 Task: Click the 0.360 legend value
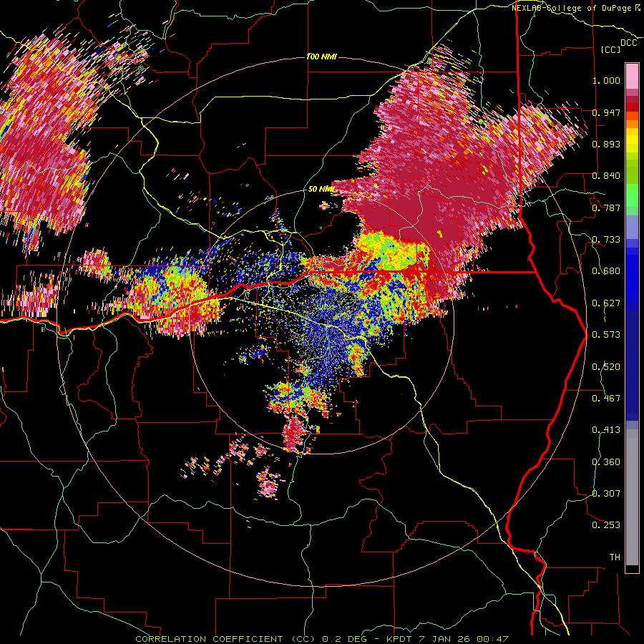point(606,462)
